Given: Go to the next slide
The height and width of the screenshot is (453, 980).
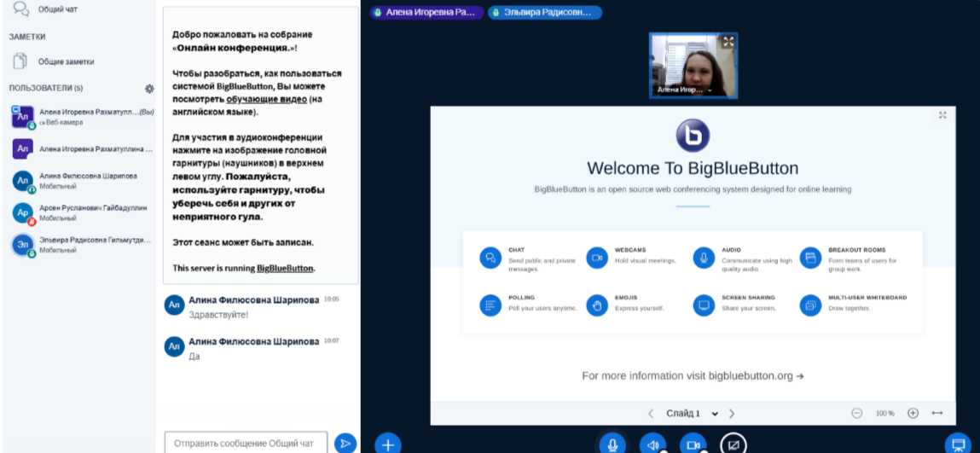Looking at the screenshot, I should tap(732, 413).
